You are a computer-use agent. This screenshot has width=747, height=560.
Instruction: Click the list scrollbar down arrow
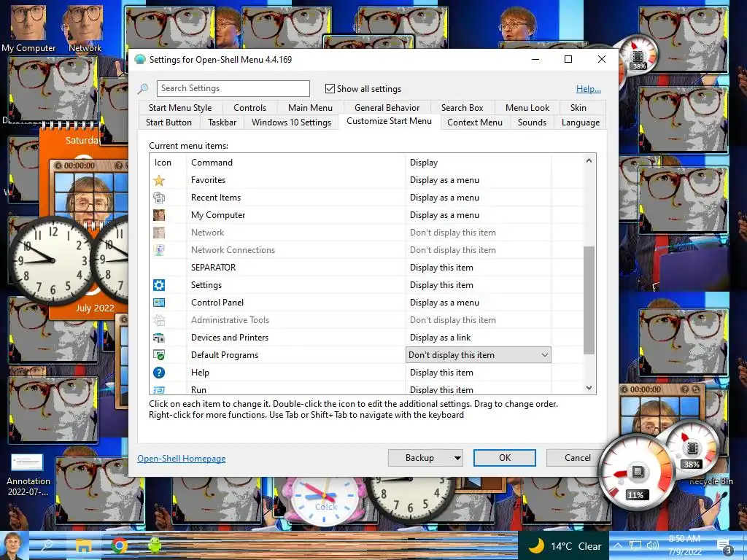pyautogui.click(x=589, y=388)
